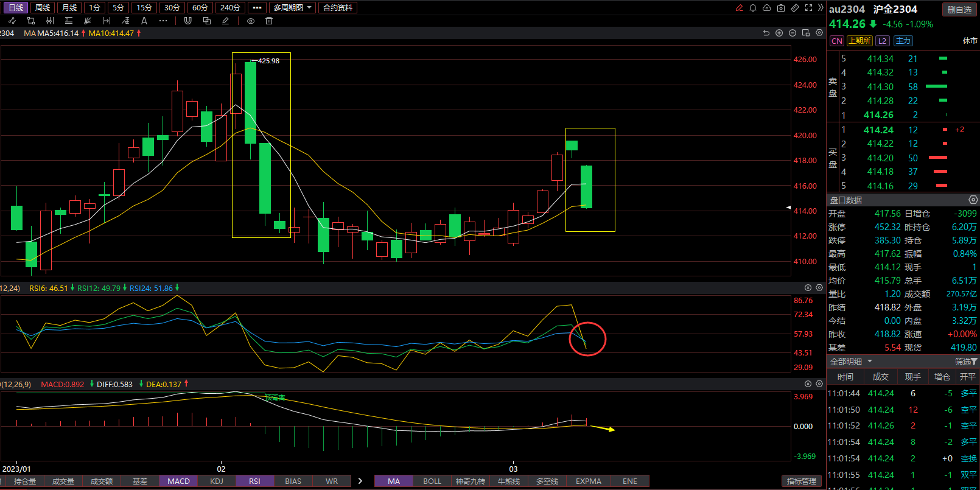Click the 删自选 button

point(959,10)
